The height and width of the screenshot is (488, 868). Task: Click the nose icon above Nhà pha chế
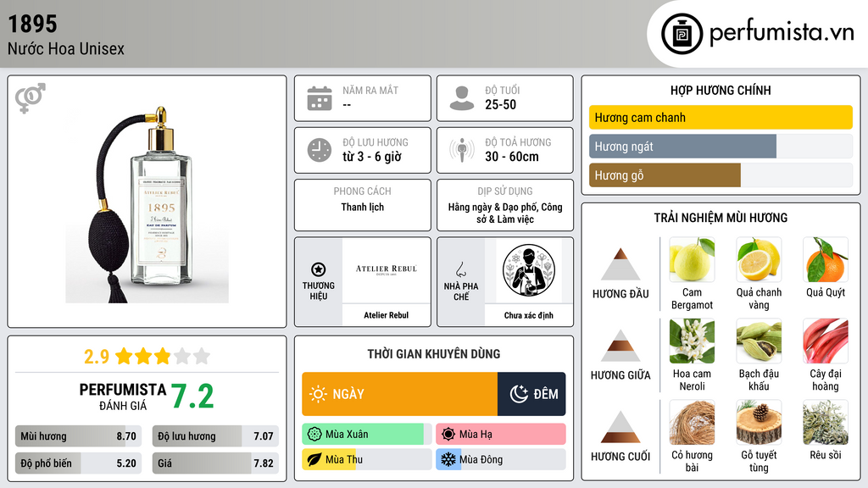(460, 269)
